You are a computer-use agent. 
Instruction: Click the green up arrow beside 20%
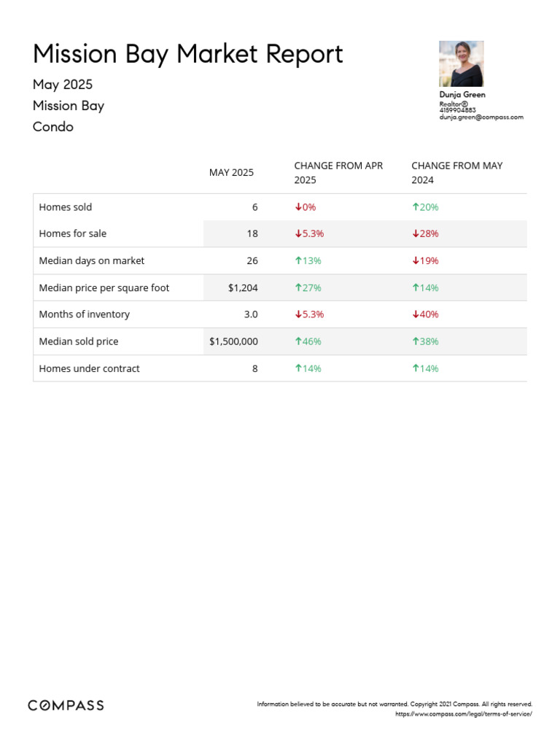[415, 207]
